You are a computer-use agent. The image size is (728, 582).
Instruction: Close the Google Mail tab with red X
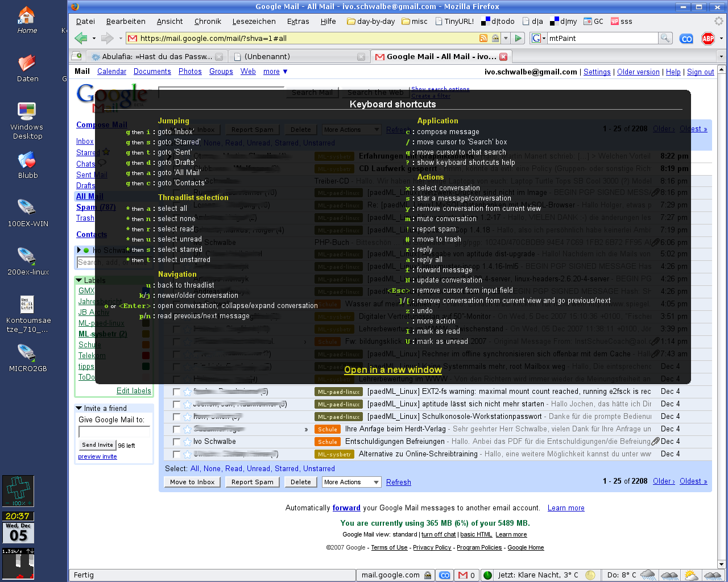503,57
